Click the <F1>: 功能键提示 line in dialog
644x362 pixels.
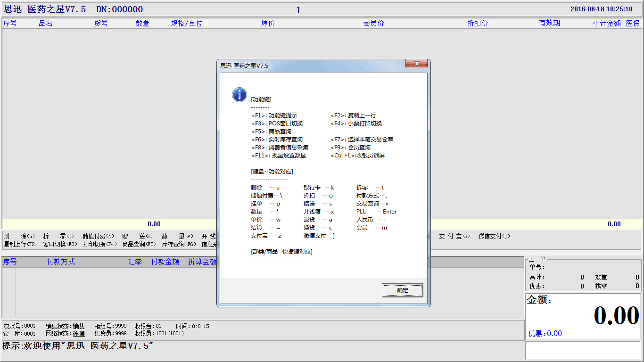[274, 115]
